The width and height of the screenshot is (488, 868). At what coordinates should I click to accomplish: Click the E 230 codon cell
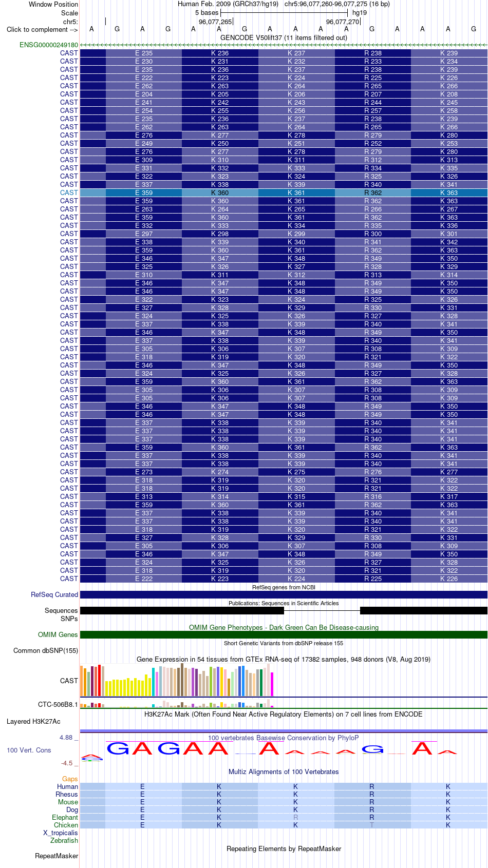click(x=144, y=62)
